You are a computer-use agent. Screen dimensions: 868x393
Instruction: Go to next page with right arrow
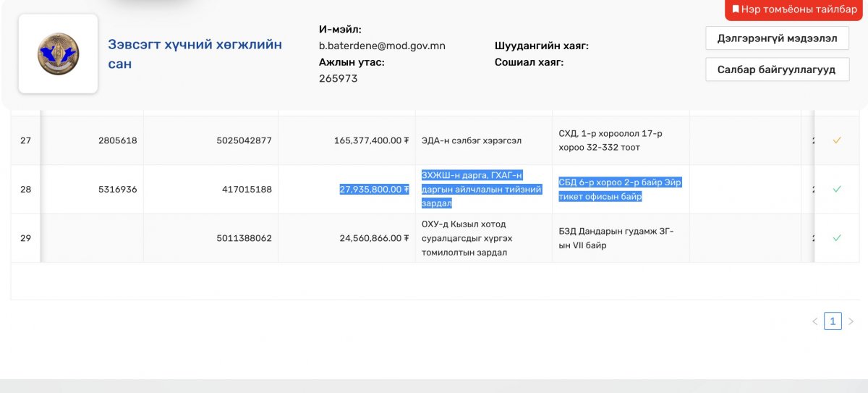click(x=851, y=321)
